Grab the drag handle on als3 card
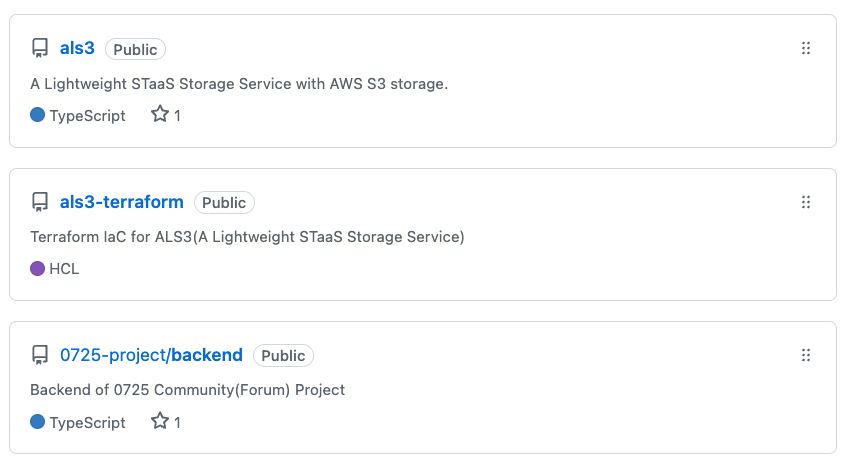 tap(806, 49)
